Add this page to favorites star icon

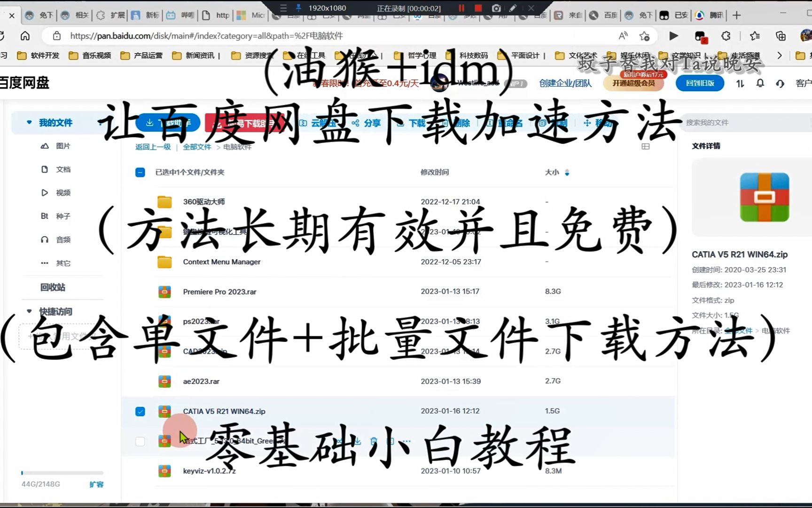pos(644,36)
